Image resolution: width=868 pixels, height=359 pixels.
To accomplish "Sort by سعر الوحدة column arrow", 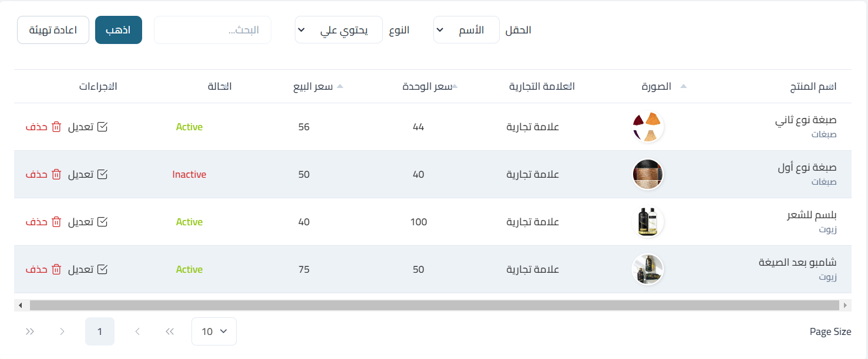I will point(454,87).
